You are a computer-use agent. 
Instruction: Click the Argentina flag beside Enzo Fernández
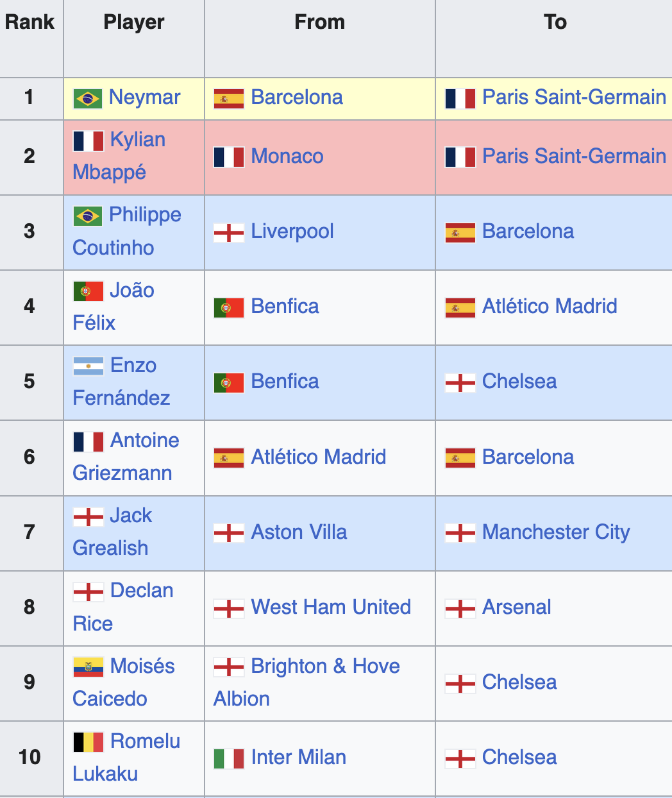pyautogui.click(x=88, y=366)
